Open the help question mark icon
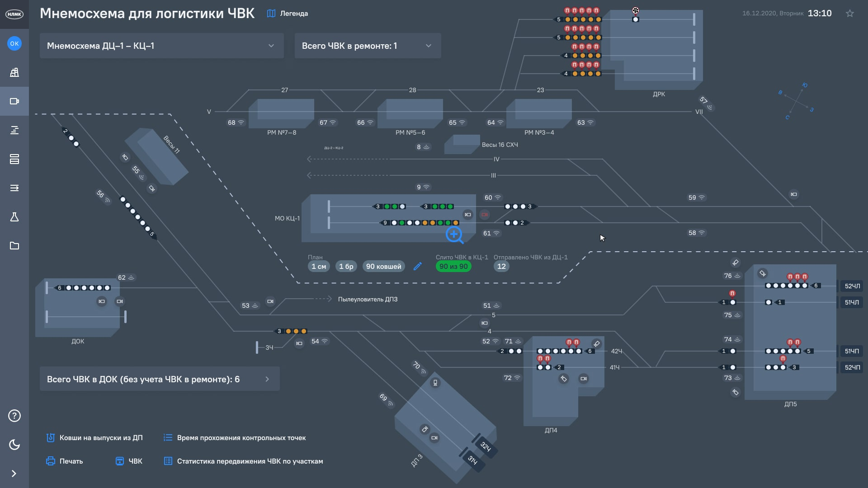 point(14,416)
